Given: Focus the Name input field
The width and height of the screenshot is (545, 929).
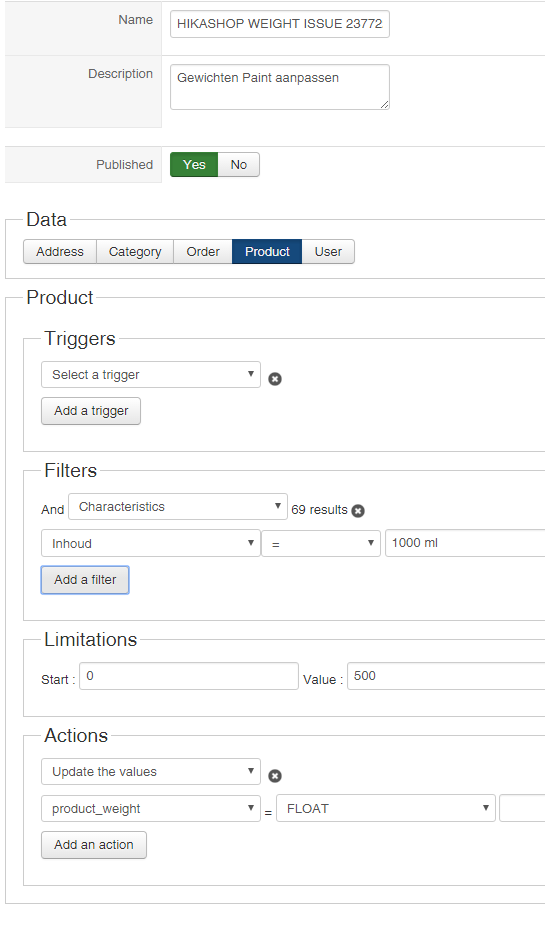Looking at the screenshot, I should pyautogui.click(x=280, y=24).
